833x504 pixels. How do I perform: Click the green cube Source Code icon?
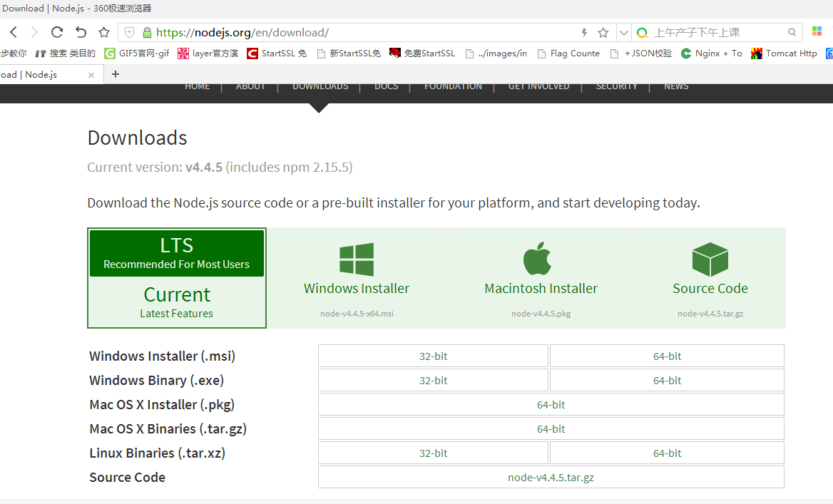tap(710, 259)
